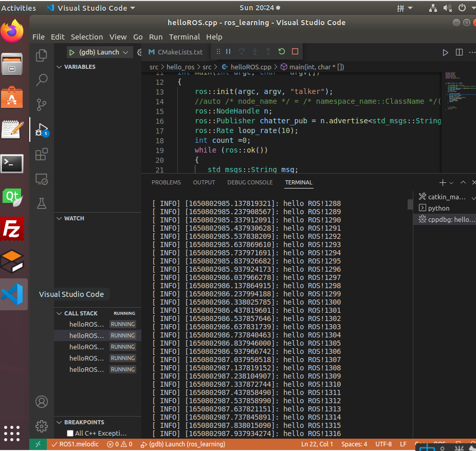This screenshot has height=451, width=476.
Task: Toggle the All C++ Exceptions breakpoint
Action: [x=70, y=434]
